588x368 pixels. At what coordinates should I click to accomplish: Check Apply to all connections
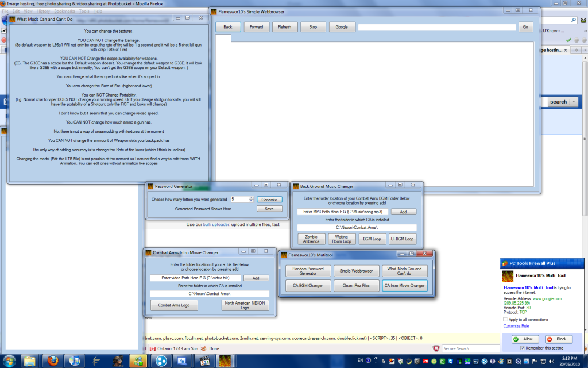pos(505,319)
